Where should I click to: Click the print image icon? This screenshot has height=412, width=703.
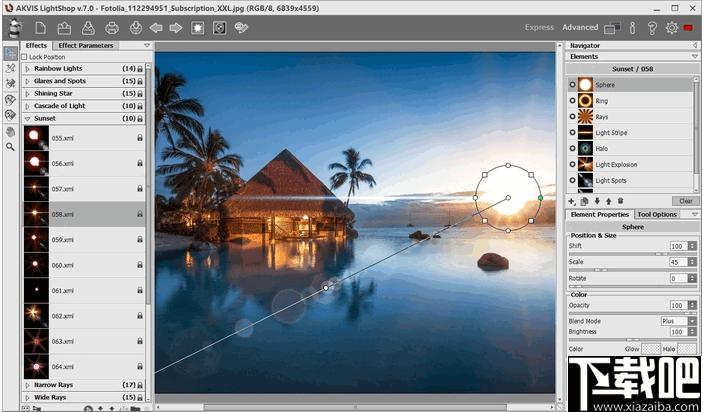pyautogui.click(x=112, y=28)
